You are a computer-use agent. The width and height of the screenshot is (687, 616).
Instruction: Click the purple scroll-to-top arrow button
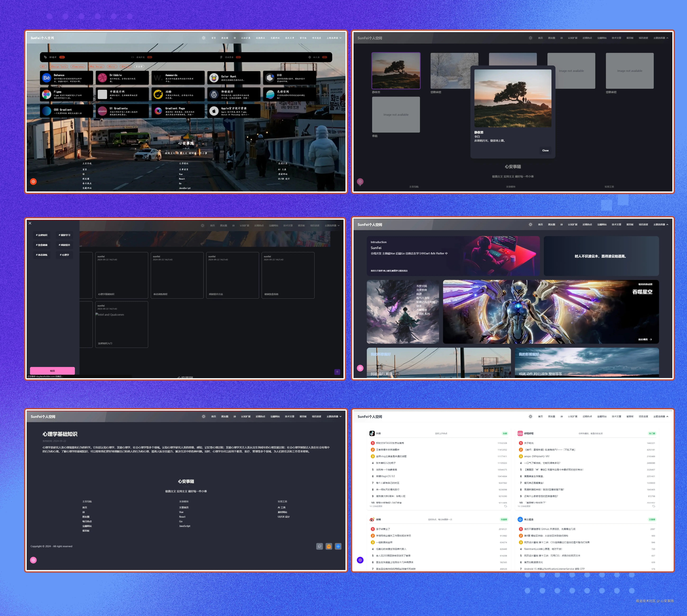click(x=337, y=372)
